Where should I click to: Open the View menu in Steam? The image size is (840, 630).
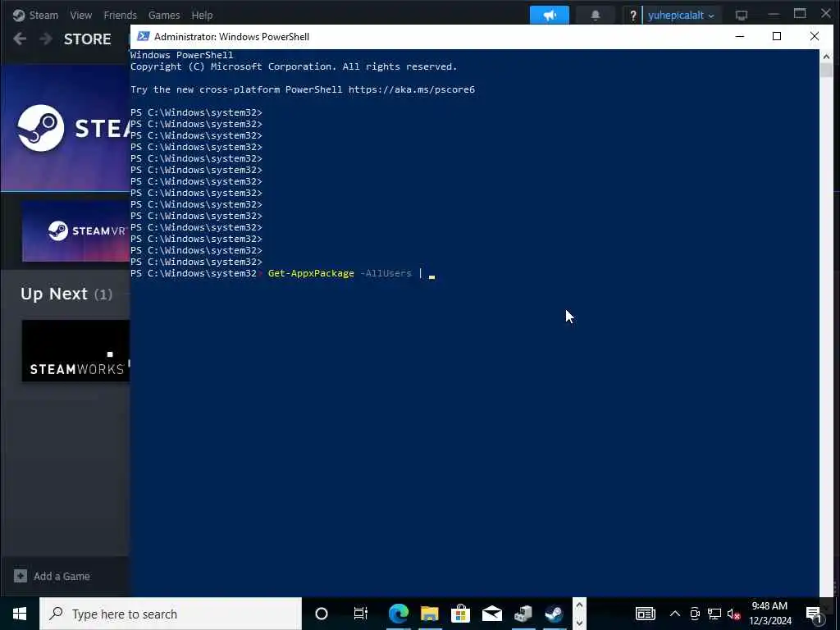[81, 15]
